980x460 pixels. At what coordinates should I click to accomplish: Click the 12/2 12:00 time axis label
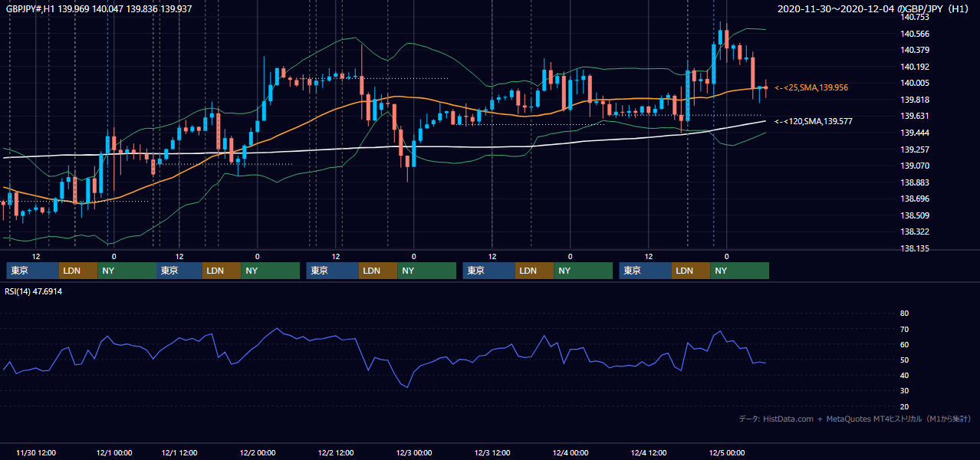(336, 452)
